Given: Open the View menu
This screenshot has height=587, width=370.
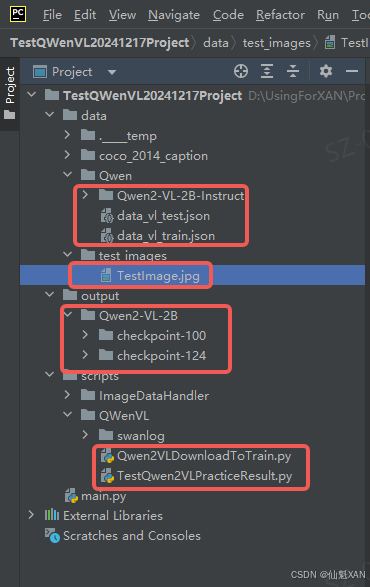Looking at the screenshot, I should tap(122, 15).
